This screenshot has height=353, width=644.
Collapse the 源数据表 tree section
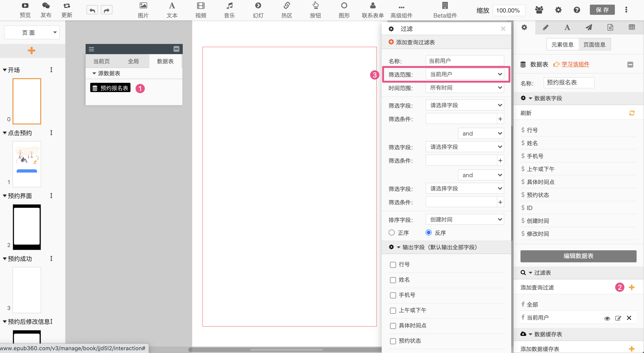(94, 73)
